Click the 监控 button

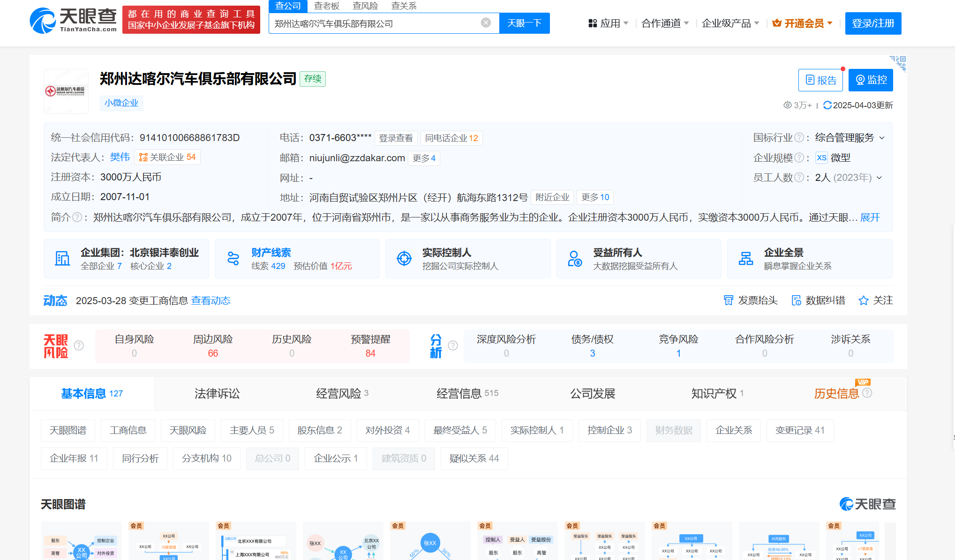click(x=871, y=80)
